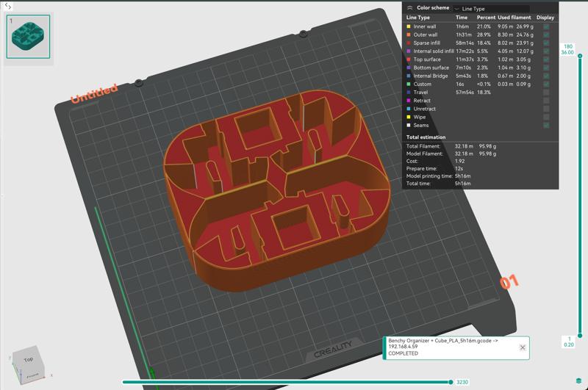Click the Wipe yellow color swatch
Image resolution: width=588 pixels, height=390 pixels.
coord(409,118)
